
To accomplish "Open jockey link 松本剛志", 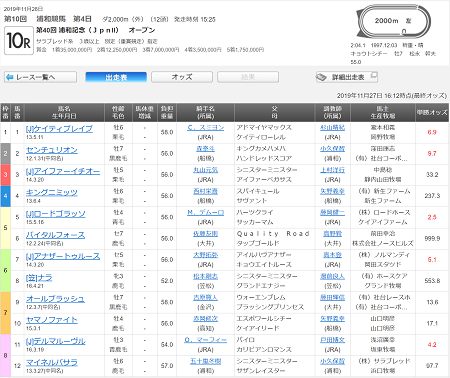I will point(205,276).
